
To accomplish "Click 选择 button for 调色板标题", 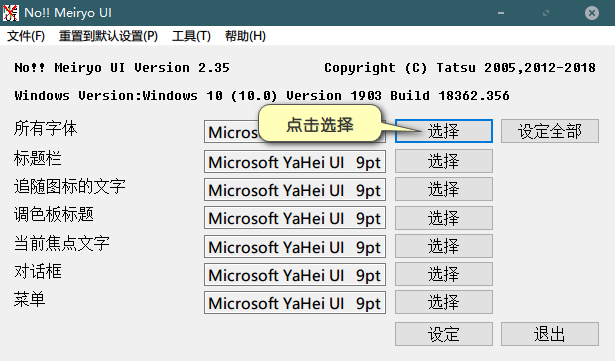I will [x=444, y=218].
